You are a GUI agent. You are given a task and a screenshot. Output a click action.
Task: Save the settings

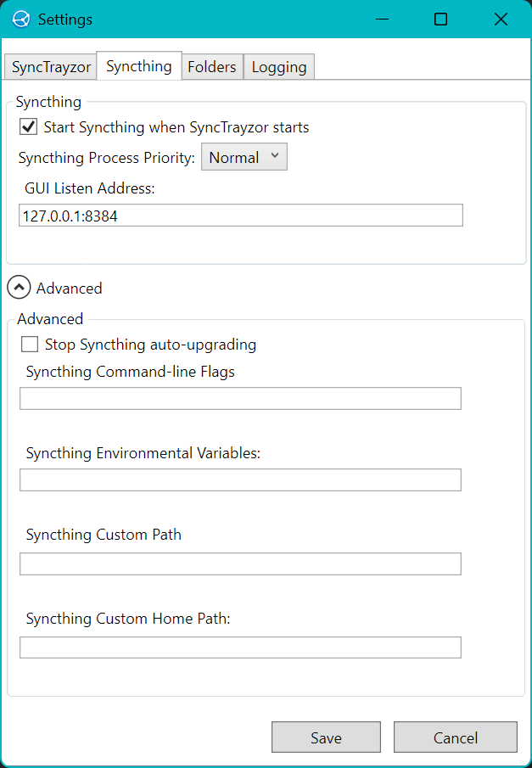(327, 737)
